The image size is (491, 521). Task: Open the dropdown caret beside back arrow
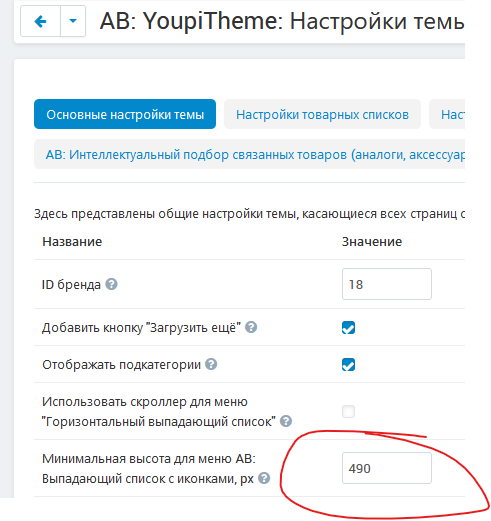point(73,21)
